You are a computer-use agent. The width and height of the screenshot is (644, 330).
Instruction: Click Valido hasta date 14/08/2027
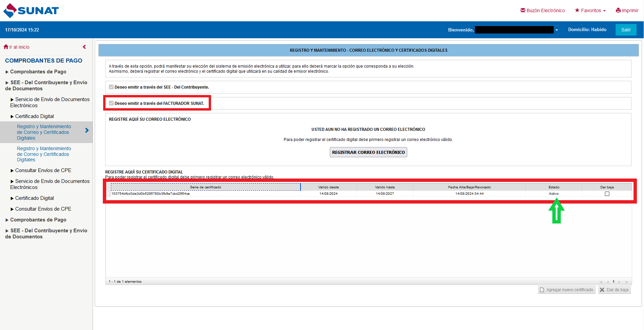[385, 194]
